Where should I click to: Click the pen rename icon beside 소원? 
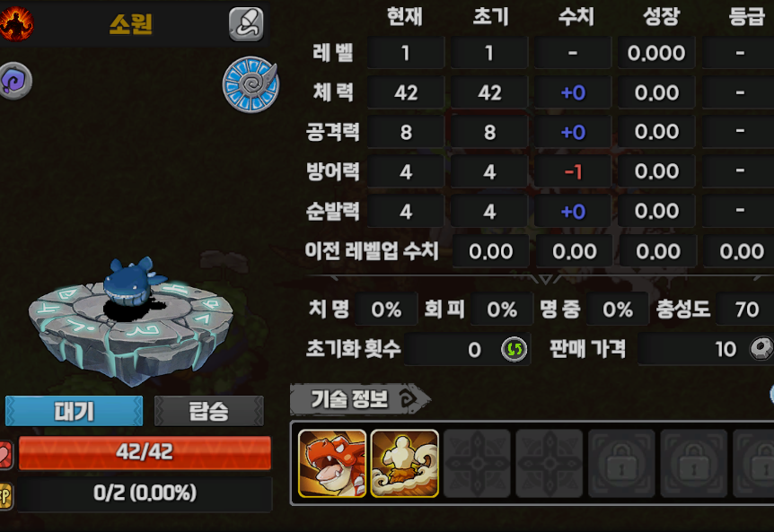[x=246, y=23]
